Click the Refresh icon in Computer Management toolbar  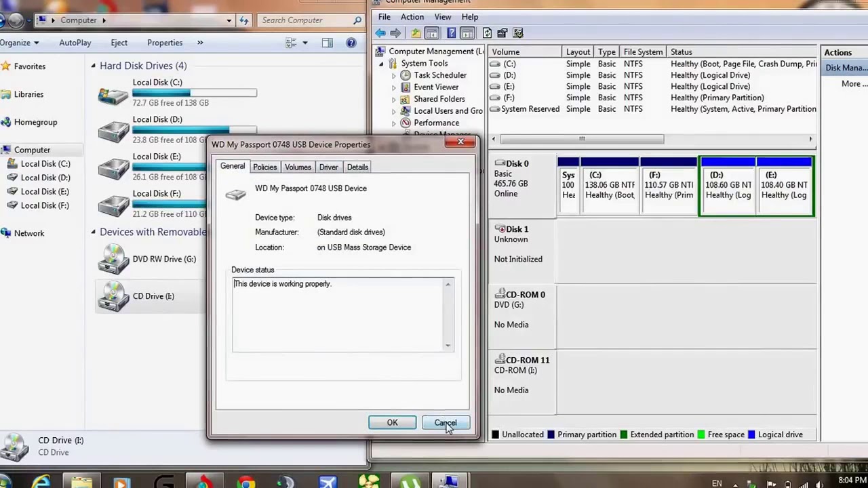point(487,33)
